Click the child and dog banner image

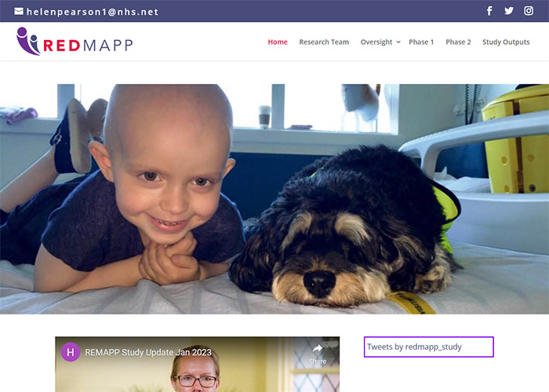274,199
